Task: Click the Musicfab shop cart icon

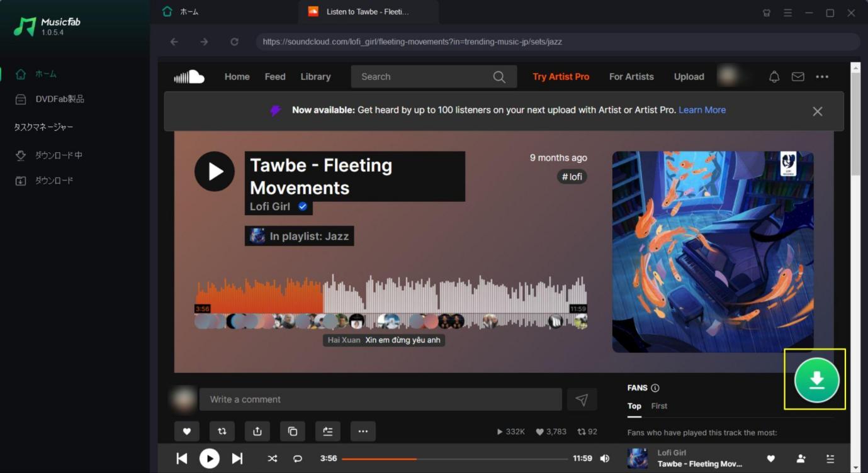Action: (x=767, y=13)
